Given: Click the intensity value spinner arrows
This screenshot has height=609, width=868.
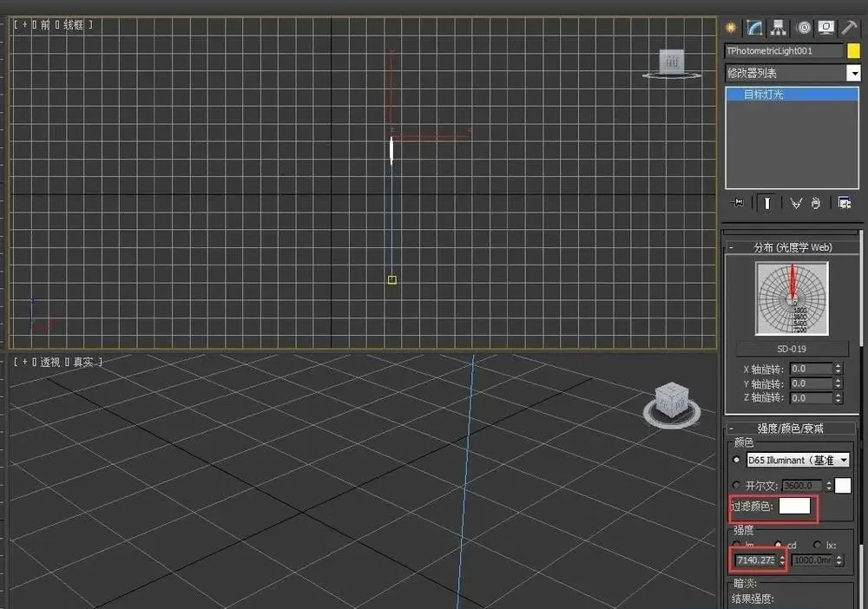Looking at the screenshot, I should [782, 560].
